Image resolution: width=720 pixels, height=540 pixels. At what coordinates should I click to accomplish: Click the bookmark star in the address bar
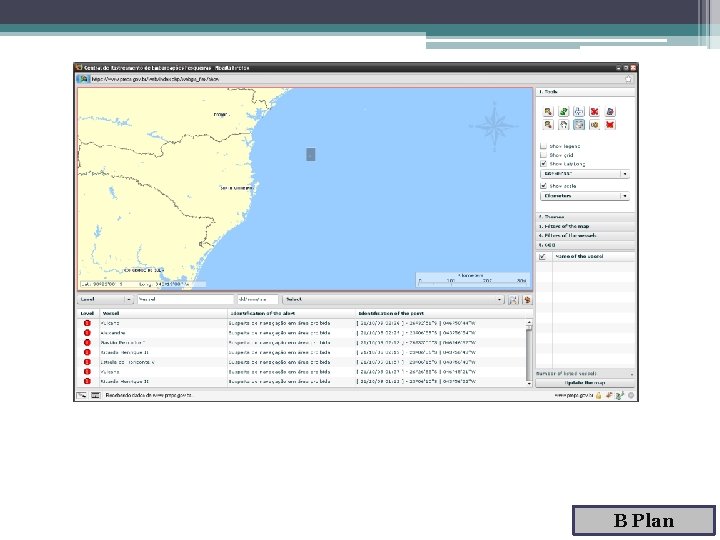(628, 79)
